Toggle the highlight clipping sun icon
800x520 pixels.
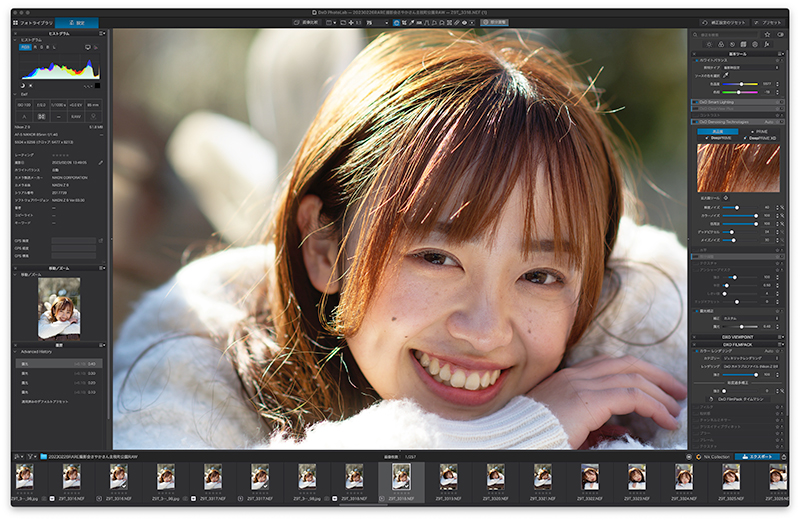pyautogui.click(x=30, y=86)
